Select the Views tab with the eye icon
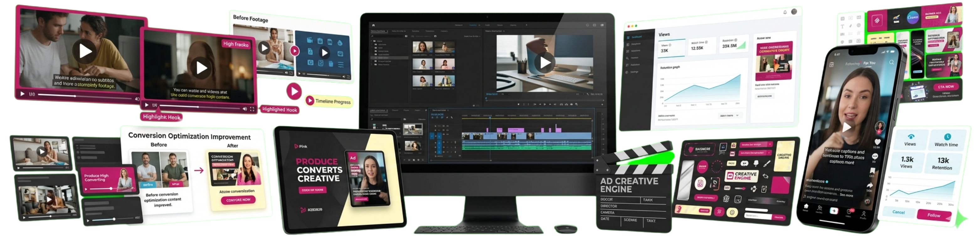Image resolution: width=980 pixels, height=245 pixels. (x=910, y=140)
